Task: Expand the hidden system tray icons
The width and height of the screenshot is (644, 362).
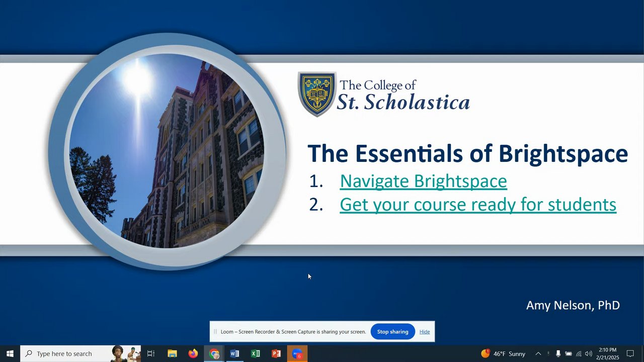Action: pos(538,353)
